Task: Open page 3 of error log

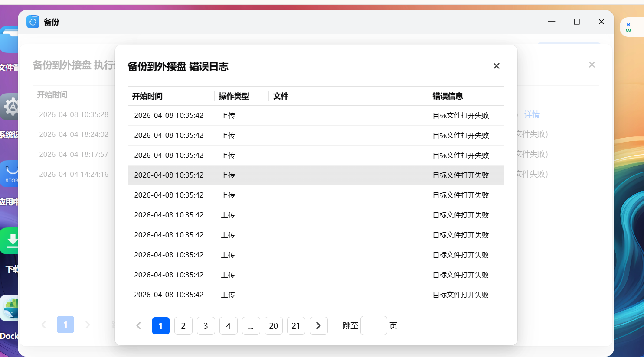Action: click(206, 326)
